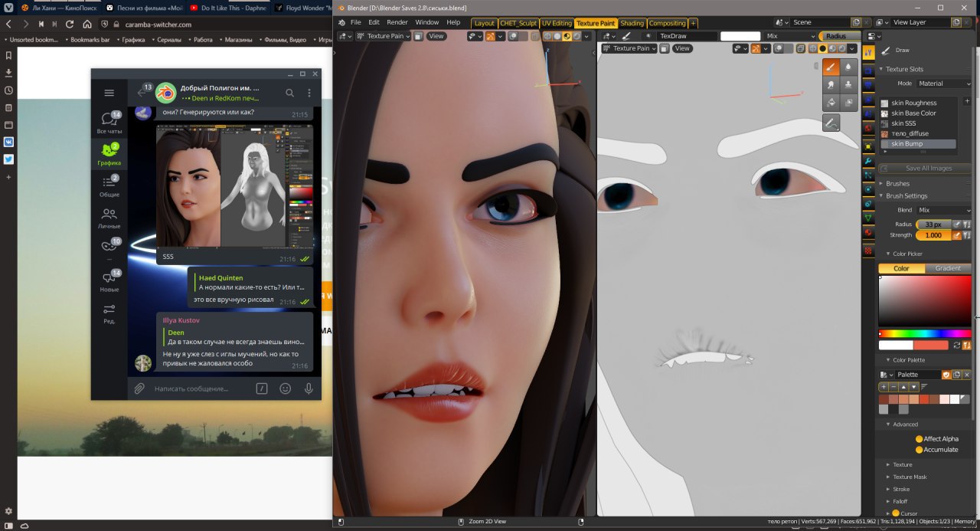Open the Telegram hamburger menu
Image resolution: width=980 pixels, height=531 pixels.
click(109, 93)
